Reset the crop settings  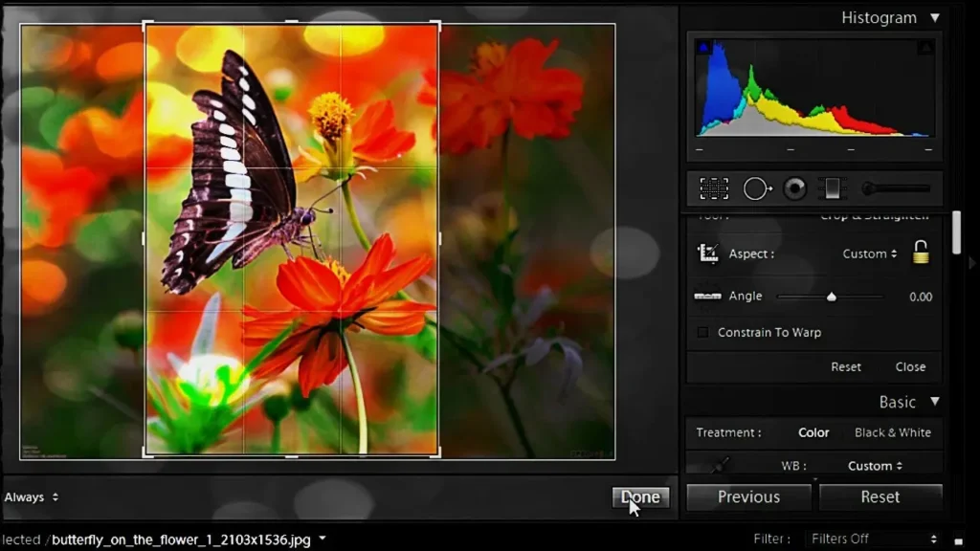[x=846, y=366]
